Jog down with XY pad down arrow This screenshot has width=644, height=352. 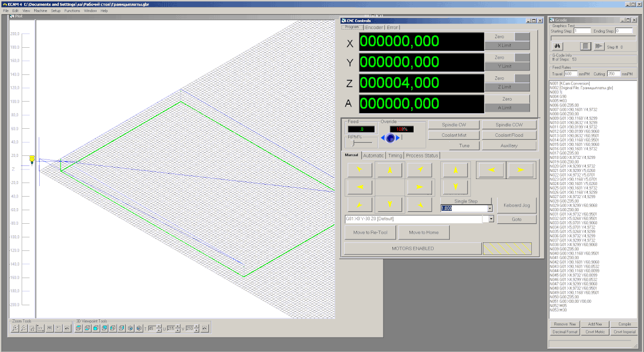389,204
